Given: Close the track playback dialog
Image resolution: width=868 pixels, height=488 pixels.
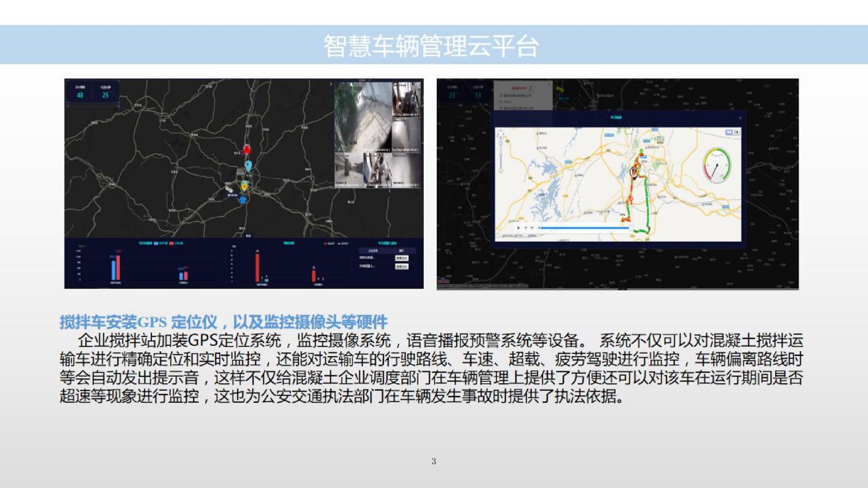Looking at the screenshot, I should (741, 118).
